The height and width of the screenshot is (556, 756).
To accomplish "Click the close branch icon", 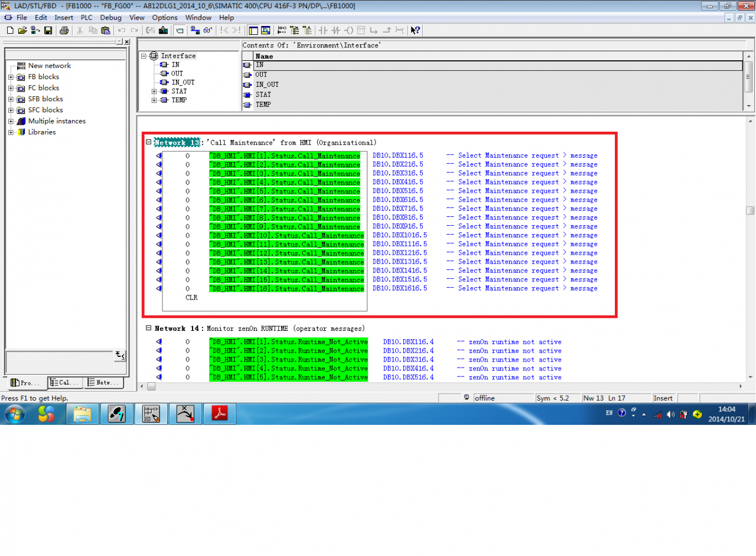I will (387, 30).
